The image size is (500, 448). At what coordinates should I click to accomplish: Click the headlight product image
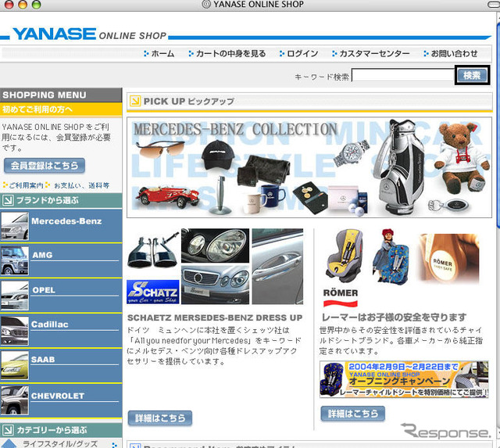pyautogui.click(x=216, y=246)
